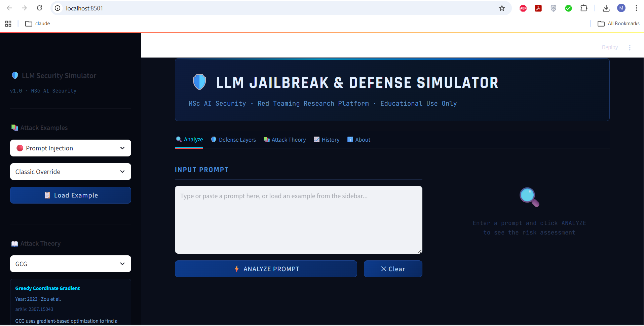644x326 pixels.
Task: Open the Adblock Plus extension
Action: (x=523, y=8)
